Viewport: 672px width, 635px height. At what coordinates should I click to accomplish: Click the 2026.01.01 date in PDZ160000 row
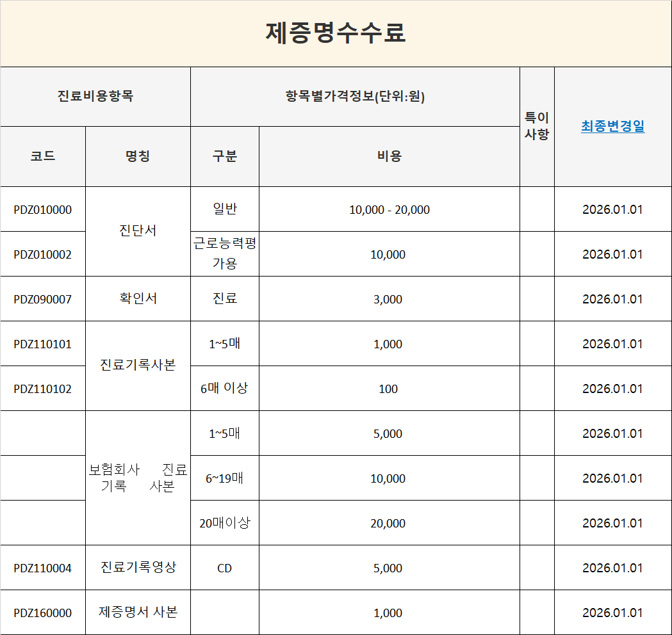[x=613, y=613]
